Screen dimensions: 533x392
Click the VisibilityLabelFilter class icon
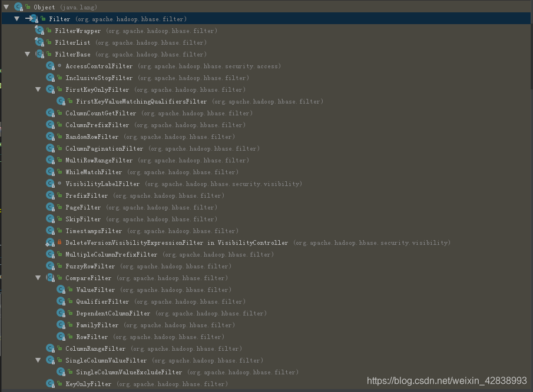click(x=50, y=184)
